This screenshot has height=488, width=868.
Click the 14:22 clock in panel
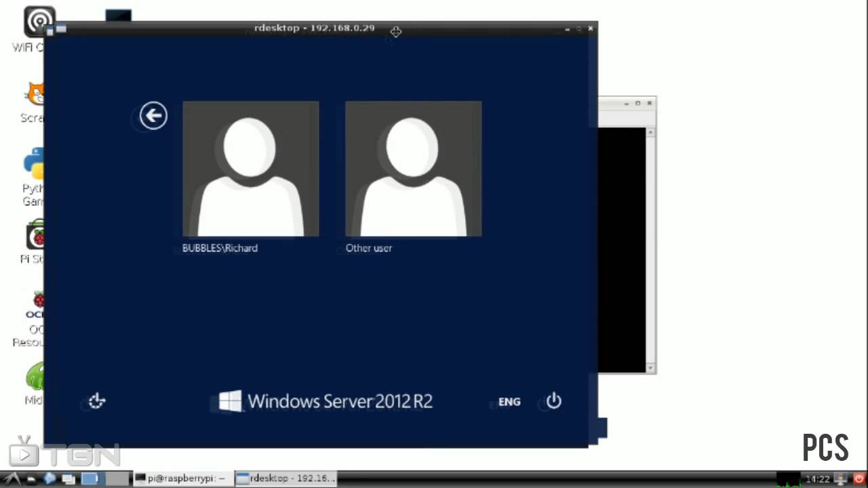pyautogui.click(x=818, y=479)
